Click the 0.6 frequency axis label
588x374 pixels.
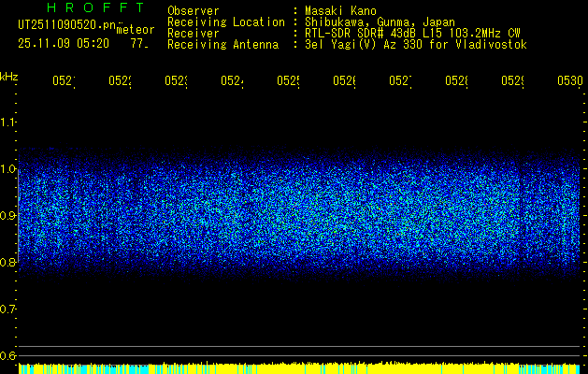(x=8, y=356)
